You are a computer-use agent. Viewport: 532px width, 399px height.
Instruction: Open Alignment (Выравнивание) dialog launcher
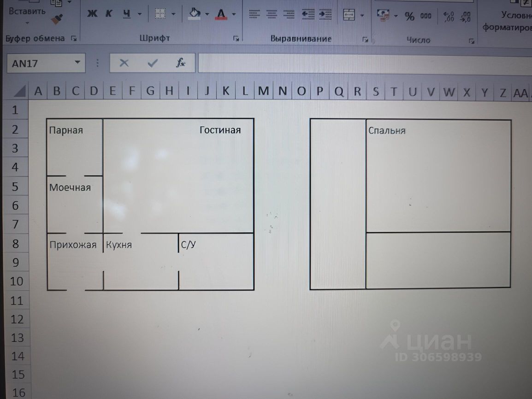click(x=365, y=40)
